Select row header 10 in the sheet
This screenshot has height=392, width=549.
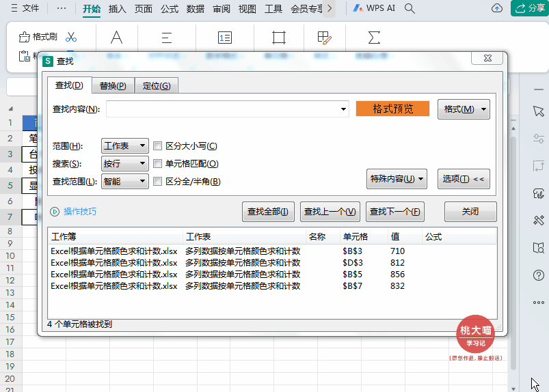tap(10, 255)
